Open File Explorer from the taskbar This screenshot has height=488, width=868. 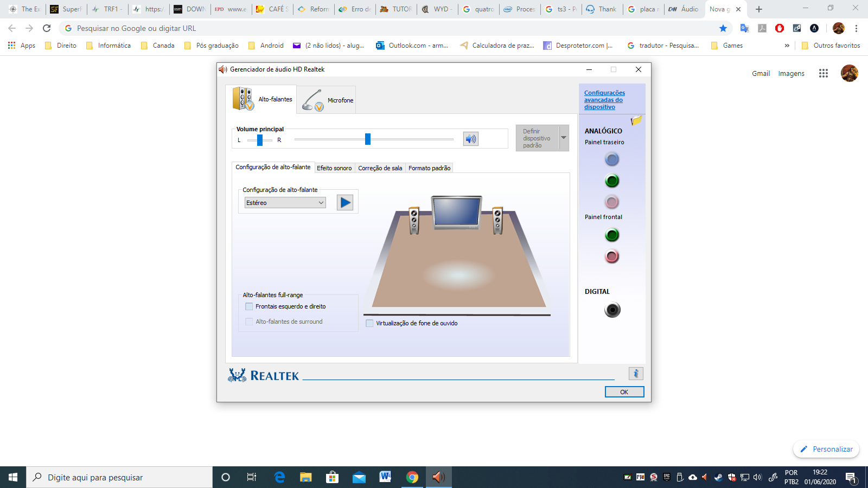click(x=306, y=477)
